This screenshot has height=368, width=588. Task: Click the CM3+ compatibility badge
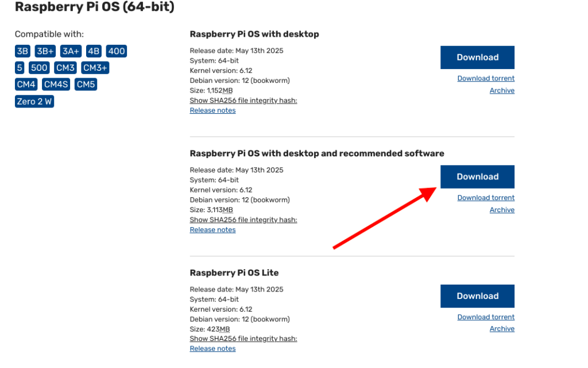(95, 68)
